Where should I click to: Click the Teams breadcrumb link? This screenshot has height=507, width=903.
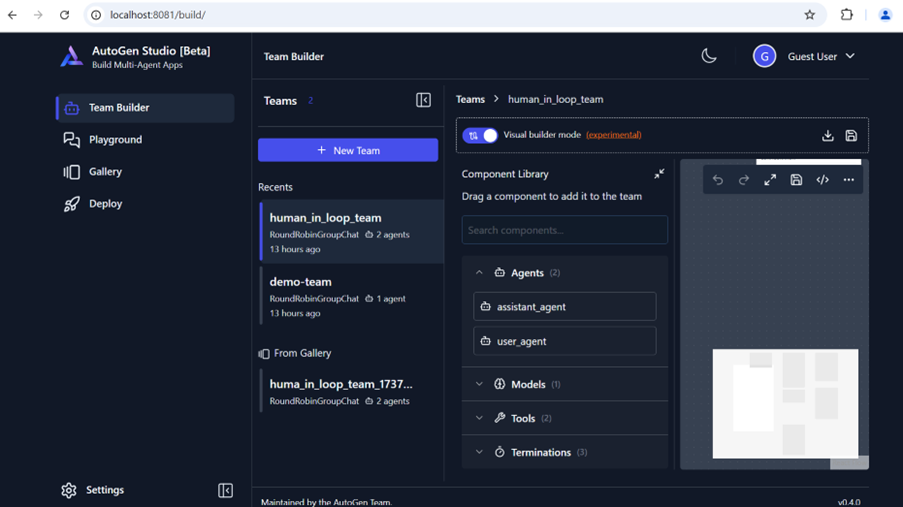pos(471,99)
